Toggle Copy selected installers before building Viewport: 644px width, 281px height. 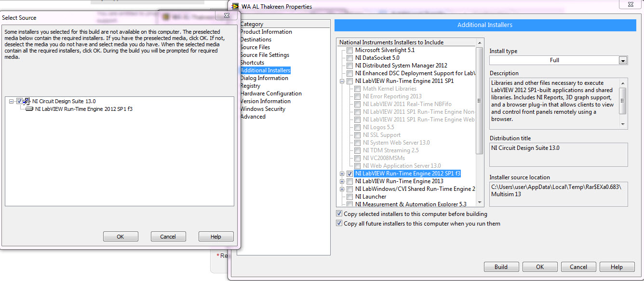339,214
